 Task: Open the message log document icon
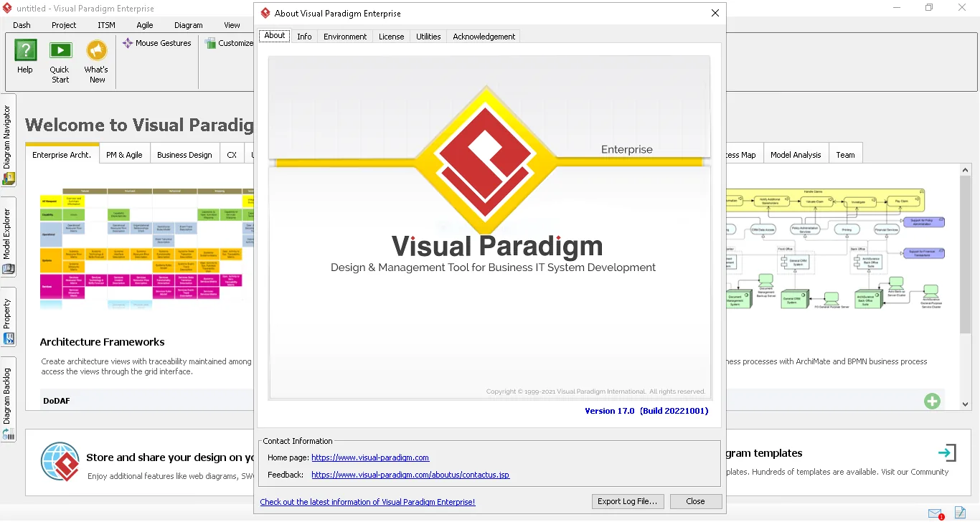(x=960, y=513)
